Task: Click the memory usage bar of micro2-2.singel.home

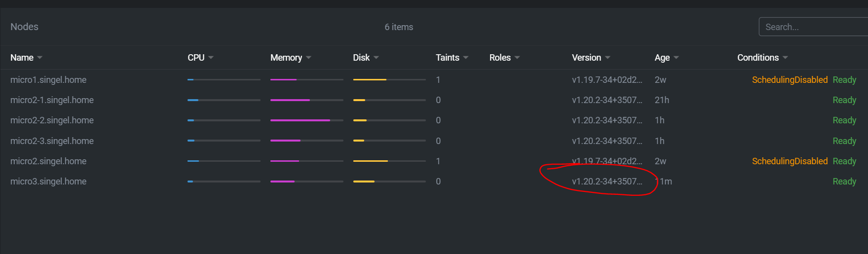Action: [307, 120]
